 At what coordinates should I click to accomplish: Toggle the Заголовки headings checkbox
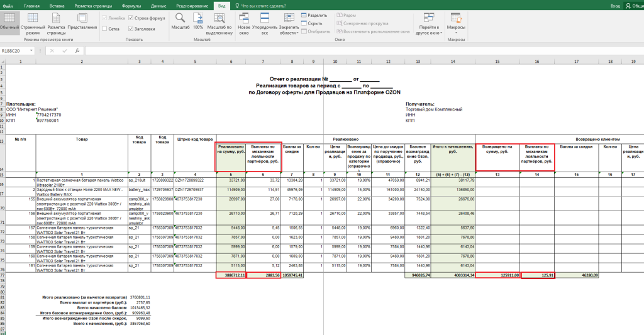click(x=131, y=29)
